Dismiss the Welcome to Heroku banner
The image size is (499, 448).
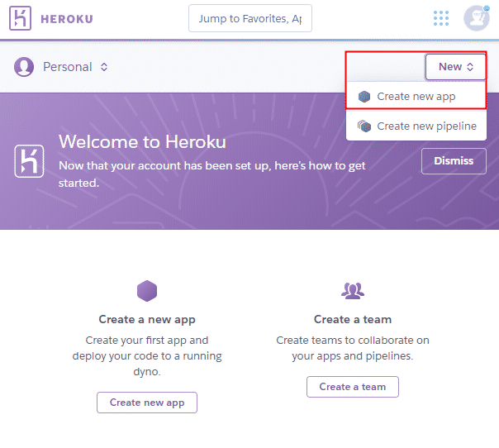pyautogui.click(x=454, y=161)
